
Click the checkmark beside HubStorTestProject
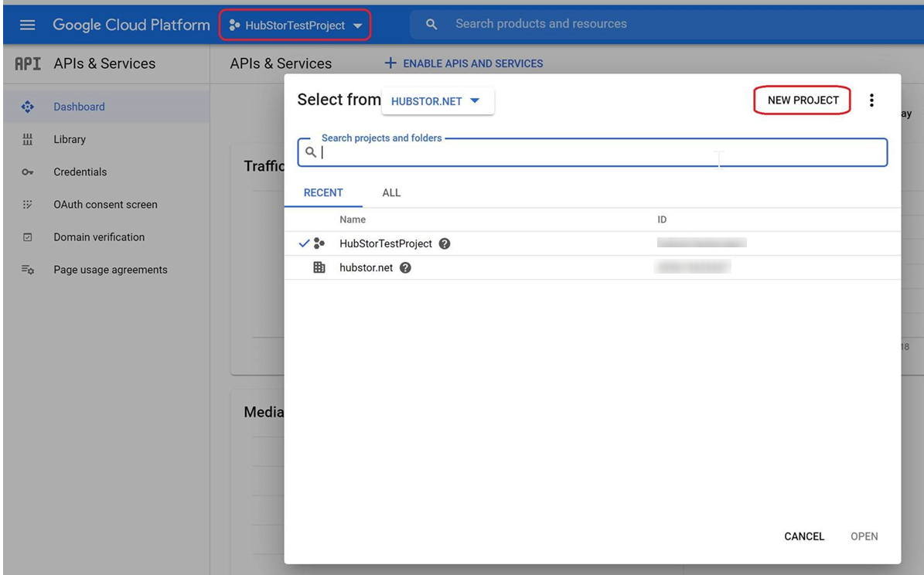[304, 243]
